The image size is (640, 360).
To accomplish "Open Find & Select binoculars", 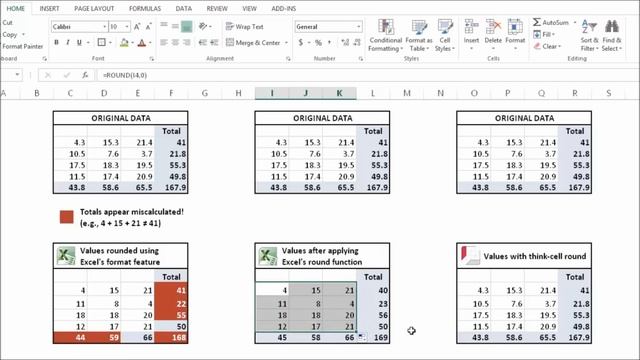I will tap(612, 35).
